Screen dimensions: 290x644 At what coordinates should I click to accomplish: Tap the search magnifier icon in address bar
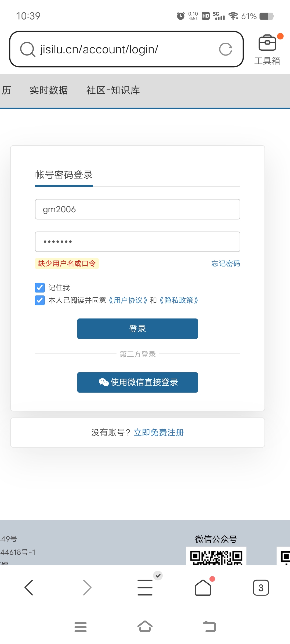click(x=28, y=49)
